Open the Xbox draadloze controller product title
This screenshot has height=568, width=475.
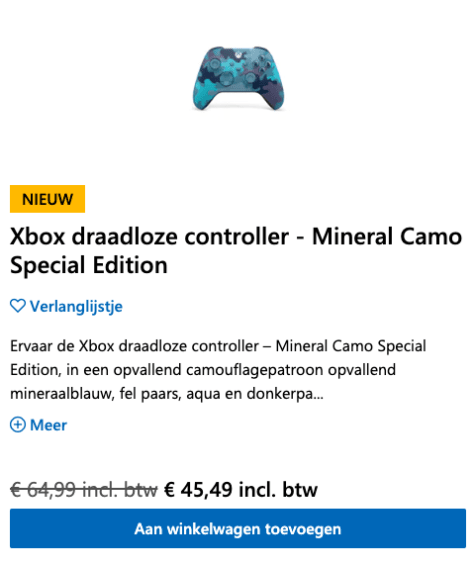coord(236,250)
